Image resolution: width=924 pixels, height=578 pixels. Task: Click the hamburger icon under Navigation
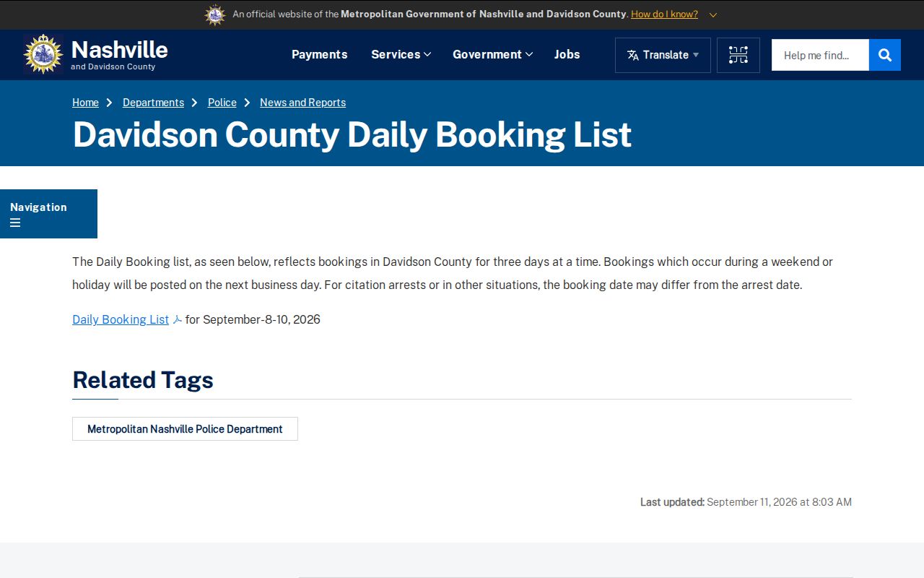pyautogui.click(x=15, y=223)
